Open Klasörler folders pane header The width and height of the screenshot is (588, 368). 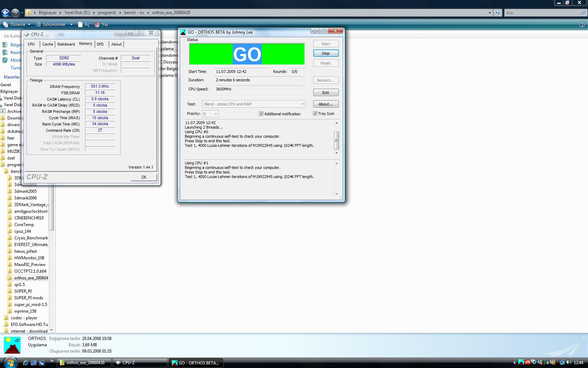[x=12, y=77]
